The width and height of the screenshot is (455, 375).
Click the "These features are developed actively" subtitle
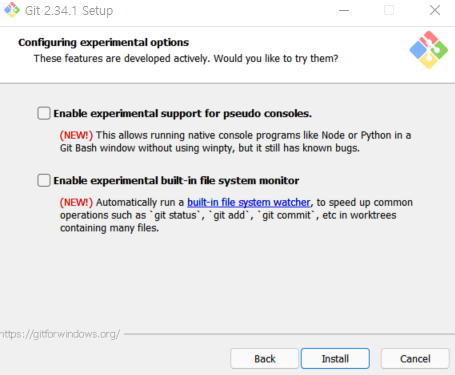point(186,58)
